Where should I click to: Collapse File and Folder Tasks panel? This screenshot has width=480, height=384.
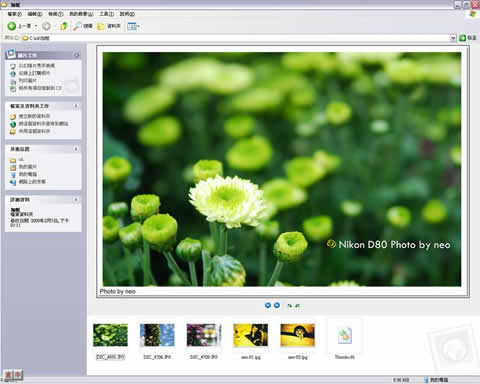coord(76,106)
